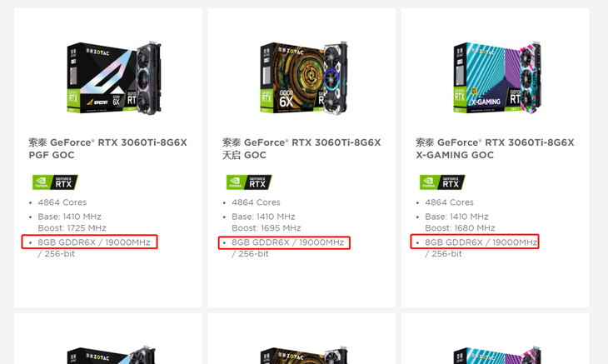
Task: Select the bottom-right teal box thumbnail
Action: [497, 355]
